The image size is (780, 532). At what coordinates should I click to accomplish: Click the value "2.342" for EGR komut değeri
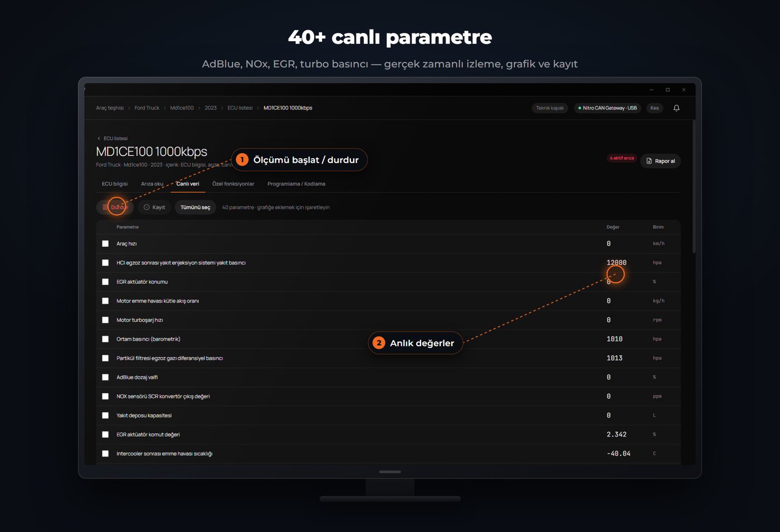616,435
